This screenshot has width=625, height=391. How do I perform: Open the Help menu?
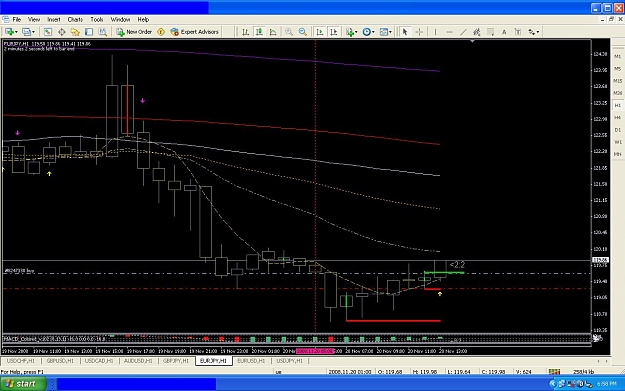click(143, 20)
